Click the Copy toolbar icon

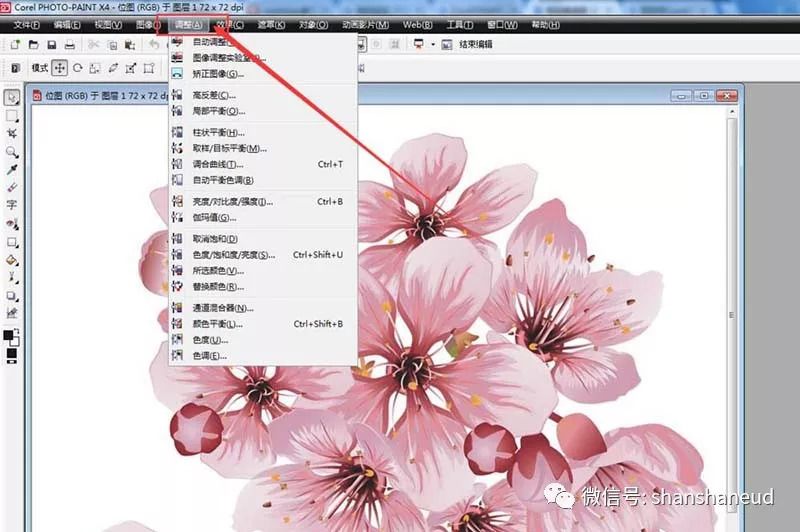(x=112, y=45)
